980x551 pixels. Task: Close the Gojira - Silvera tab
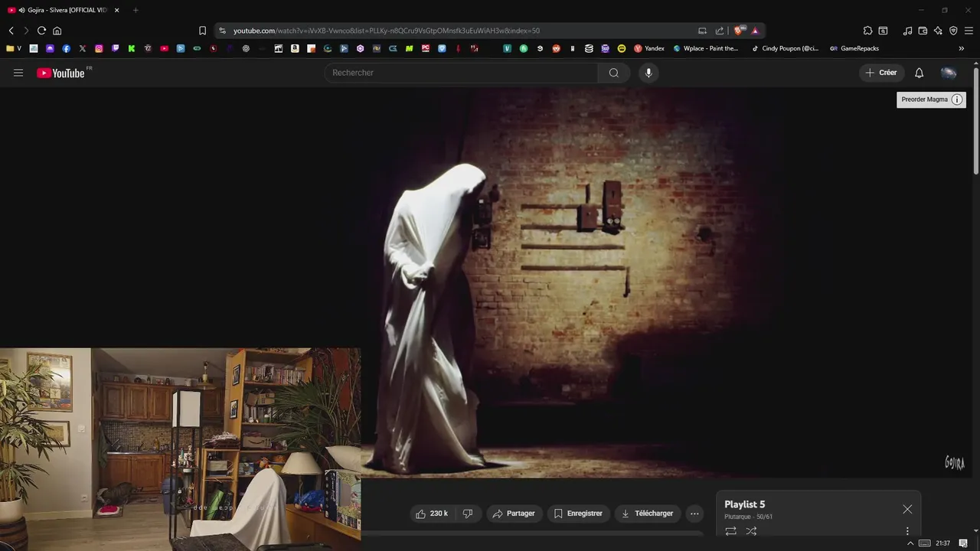tap(116, 10)
